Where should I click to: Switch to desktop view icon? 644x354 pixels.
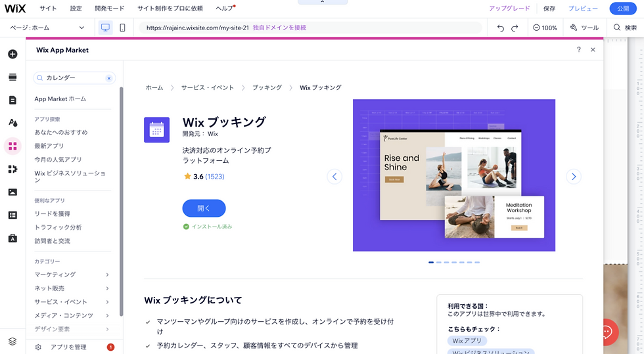coord(106,28)
